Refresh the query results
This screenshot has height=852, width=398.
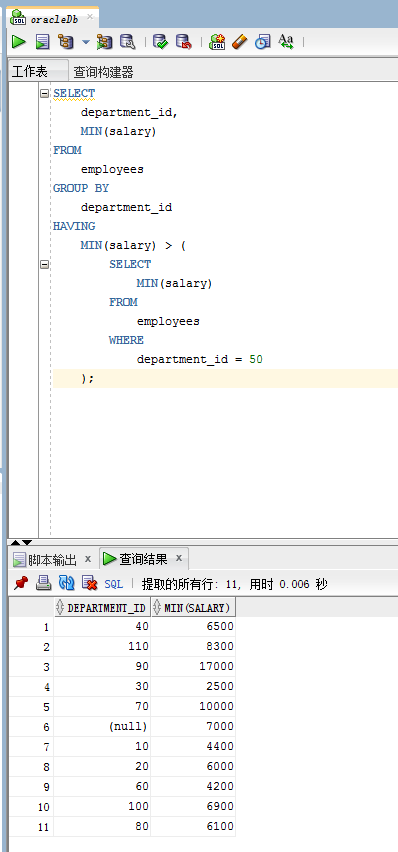(x=66, y=584)
